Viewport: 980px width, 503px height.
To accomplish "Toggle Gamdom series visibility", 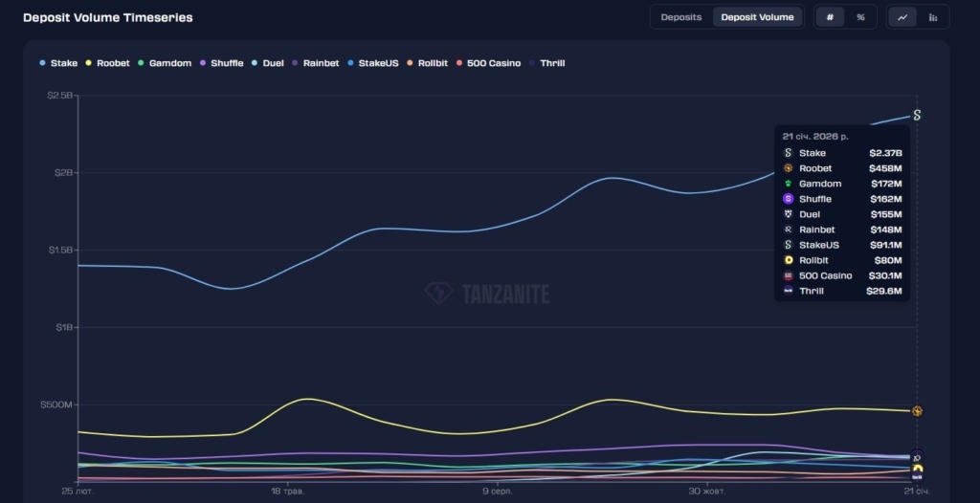I will (x=165, y=63).
